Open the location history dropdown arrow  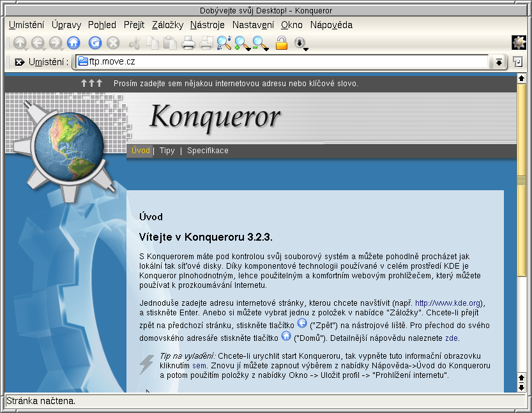click(x=499, y=62)
